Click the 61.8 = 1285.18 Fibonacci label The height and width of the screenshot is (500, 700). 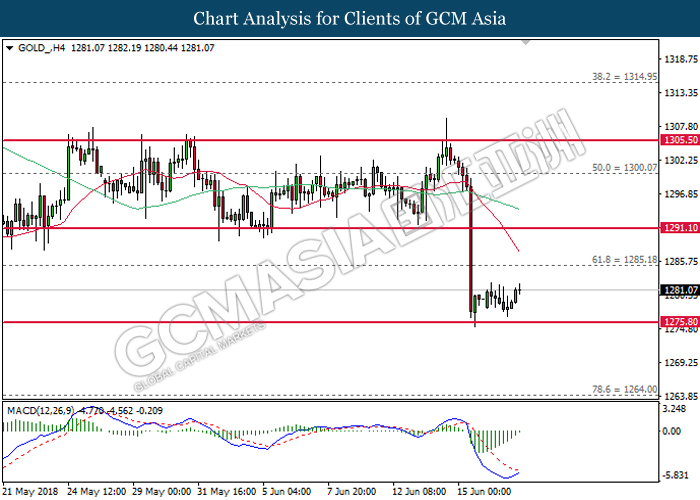(x=625, y=260)
